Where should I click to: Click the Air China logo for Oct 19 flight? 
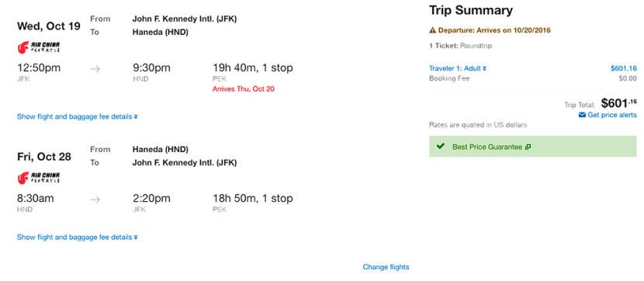(39, 47)
